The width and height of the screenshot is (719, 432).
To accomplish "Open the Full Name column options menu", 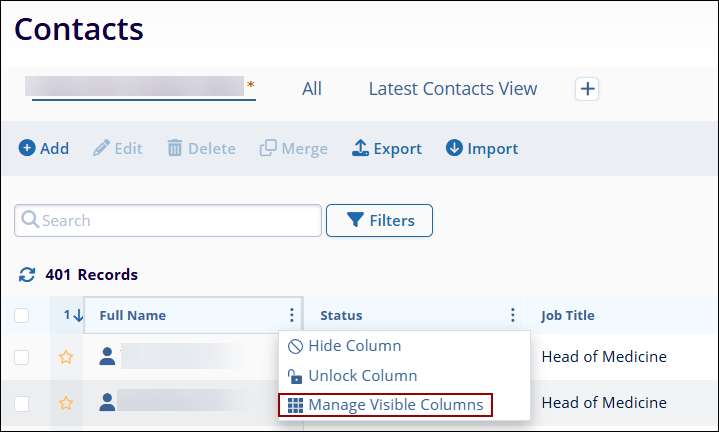I will point(291,315).
